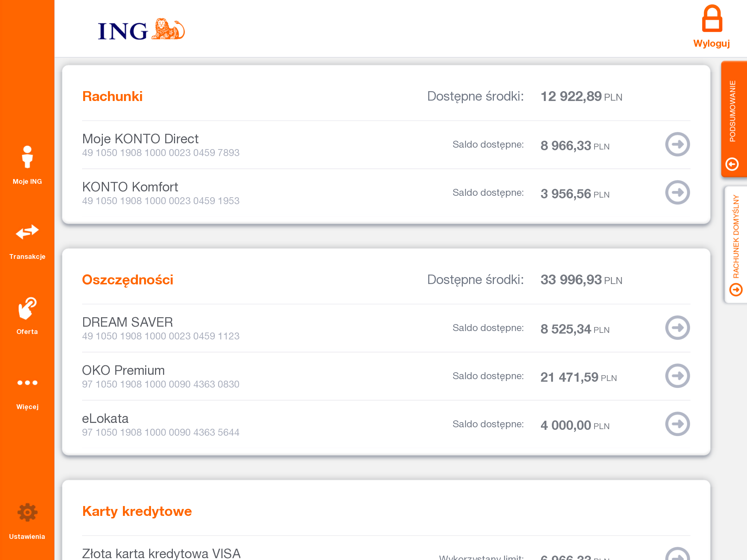Open DREAM SAVER details arrow
Screen dimensions: 747x560
(677, 328)
